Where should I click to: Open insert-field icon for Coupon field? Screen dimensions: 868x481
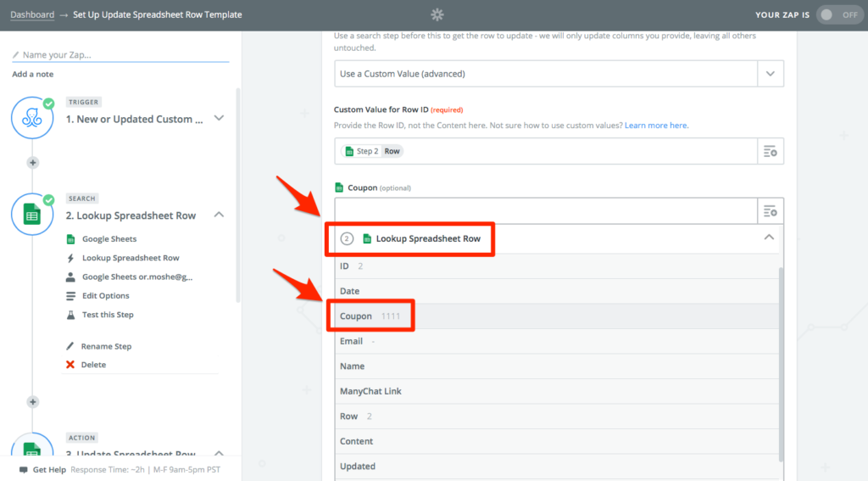pos(770,211)
